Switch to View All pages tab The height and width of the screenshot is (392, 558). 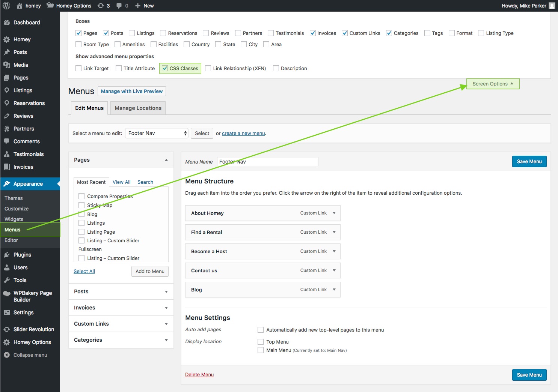point(122,182)
